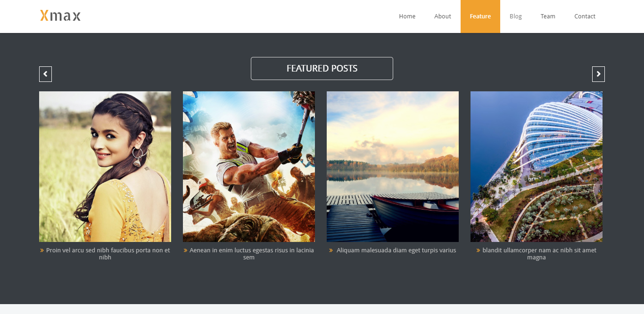Viewport: 644px width, 314px height.
Task: Click arrow bullet before Proin vel arcu caption
Action: click(42, 250)
